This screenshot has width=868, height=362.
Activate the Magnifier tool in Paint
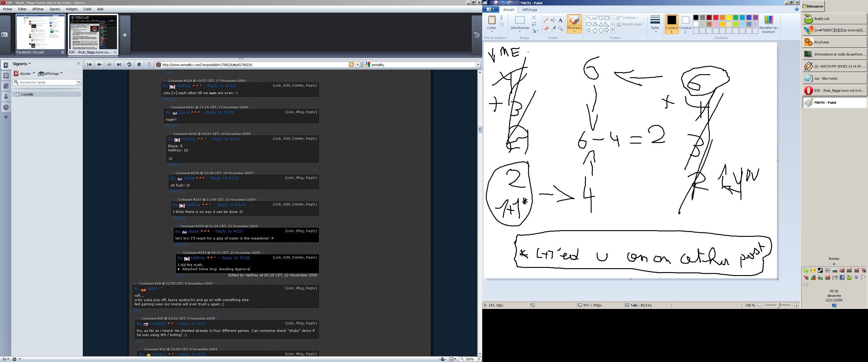pos(560,29)
